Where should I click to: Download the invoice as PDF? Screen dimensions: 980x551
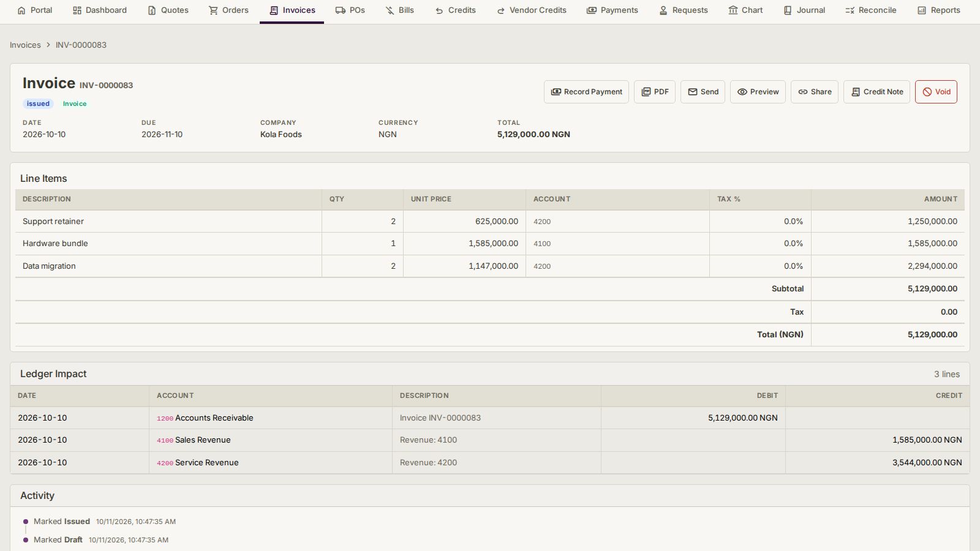click(x=655, y=92)
